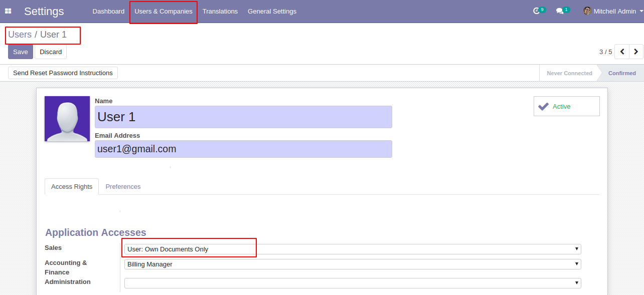This screenshot has width=644, height=295.
Task: Click the Application Accesses heading
Action: pos(96,232)
